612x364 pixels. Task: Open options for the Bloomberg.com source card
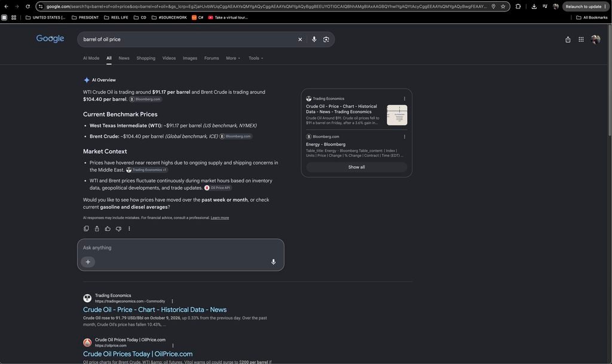405,136
